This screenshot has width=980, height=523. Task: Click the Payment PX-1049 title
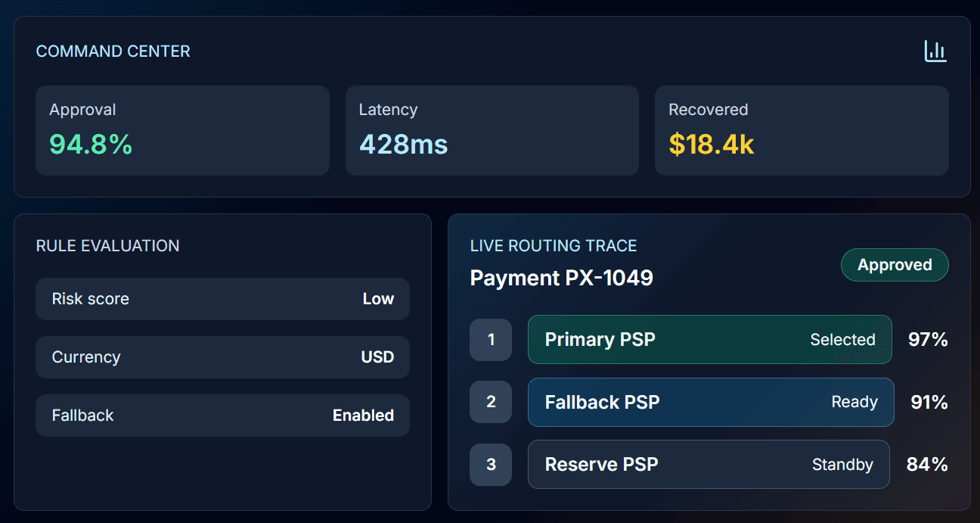pyautogui.click(x=562, y=278)
